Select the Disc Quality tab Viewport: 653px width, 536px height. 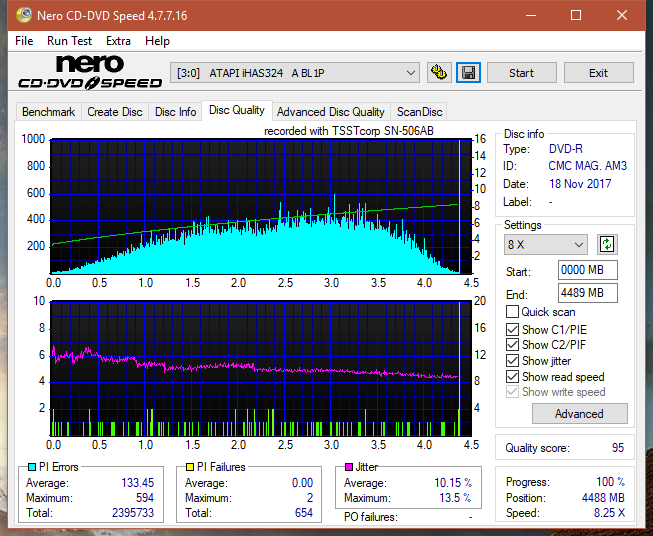click(237, 110)
